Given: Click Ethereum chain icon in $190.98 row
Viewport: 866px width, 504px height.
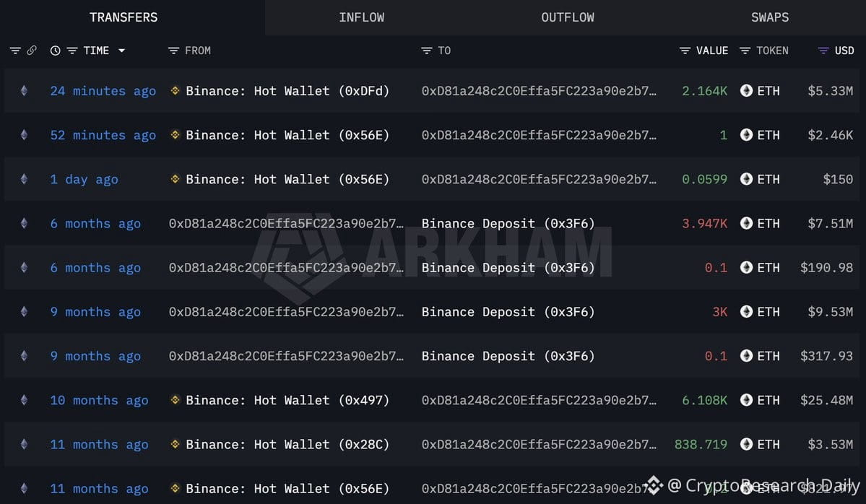Looking at the screenshot, I should pyautogui.click(x=24, y=267).
